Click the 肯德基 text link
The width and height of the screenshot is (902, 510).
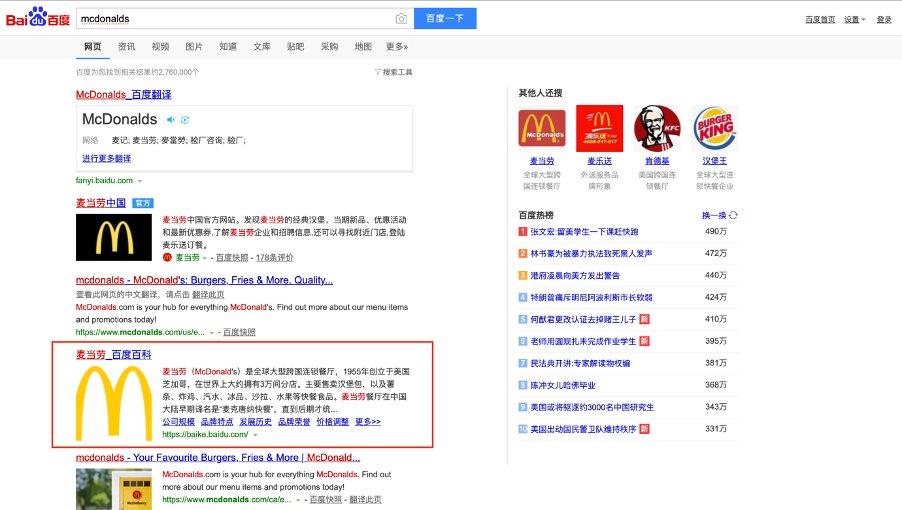pos(657,161)
